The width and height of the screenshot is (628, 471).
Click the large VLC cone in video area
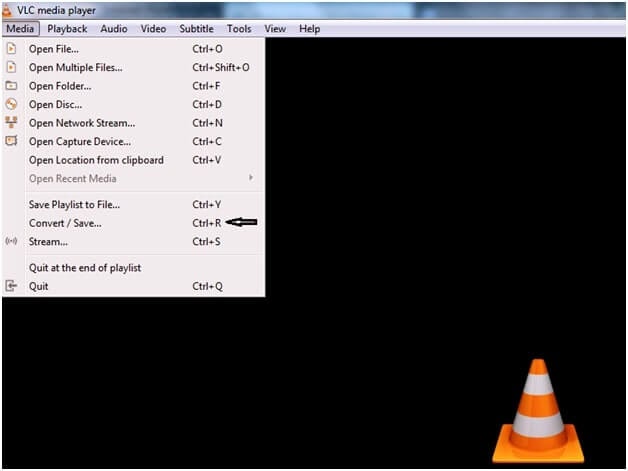click(538, 411)
